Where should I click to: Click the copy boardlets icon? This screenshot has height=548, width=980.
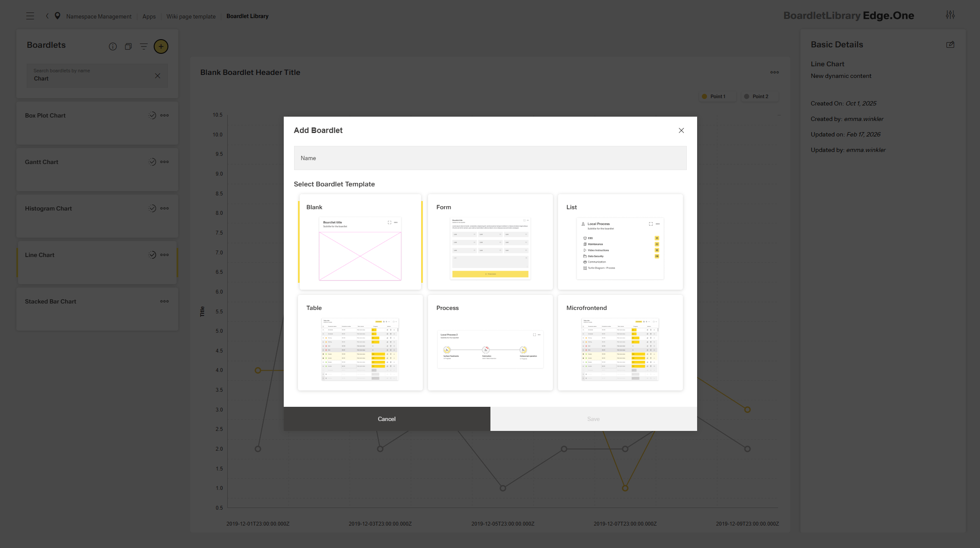(x=128, y=46)
